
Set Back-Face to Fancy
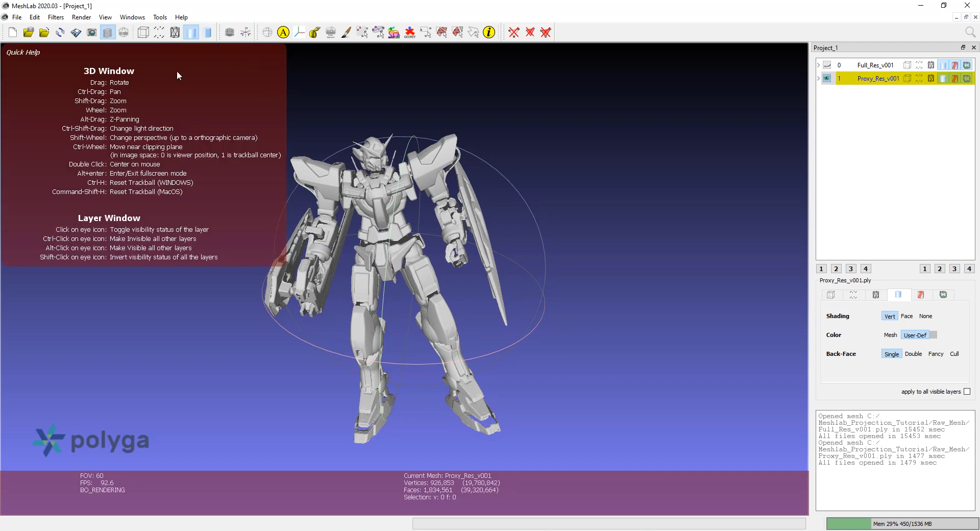click(936, 354)
